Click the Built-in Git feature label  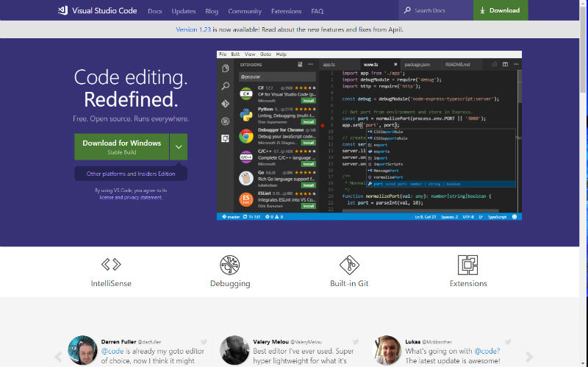pos(349,284)
